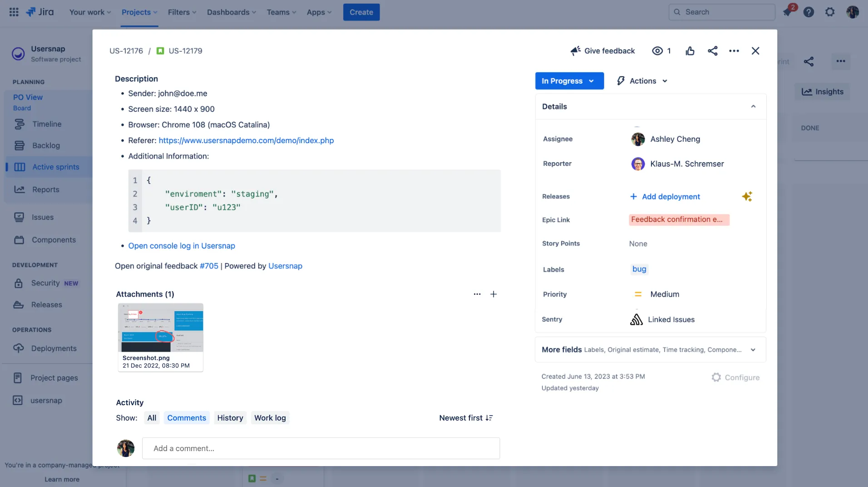868x487 pixels.
Task: Select the Backlog icon in the sidebar
Action: click(19, 145)
